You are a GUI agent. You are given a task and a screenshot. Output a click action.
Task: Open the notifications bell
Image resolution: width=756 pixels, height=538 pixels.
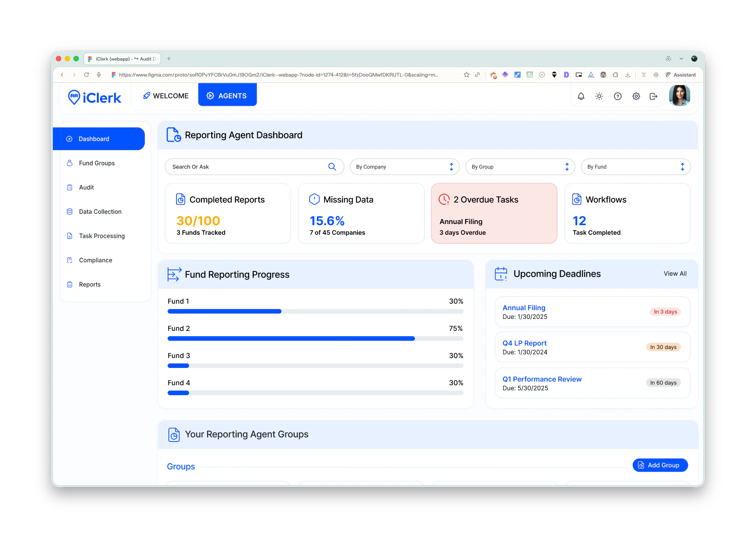(x=581, y=96)
